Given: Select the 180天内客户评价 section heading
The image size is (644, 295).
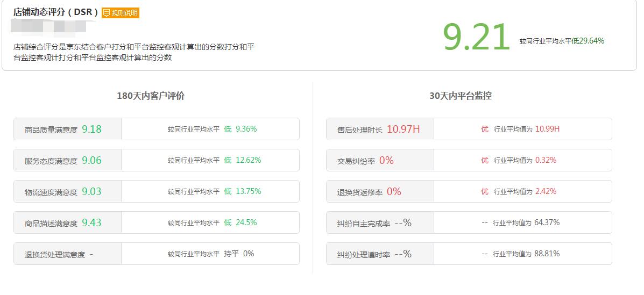Looking at the screenshot, I should 151,96.
